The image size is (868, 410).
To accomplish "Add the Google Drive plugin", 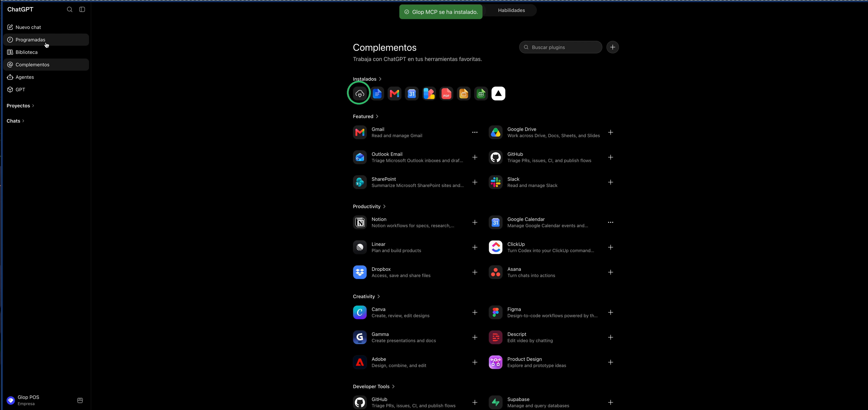I will pos(610,132).
